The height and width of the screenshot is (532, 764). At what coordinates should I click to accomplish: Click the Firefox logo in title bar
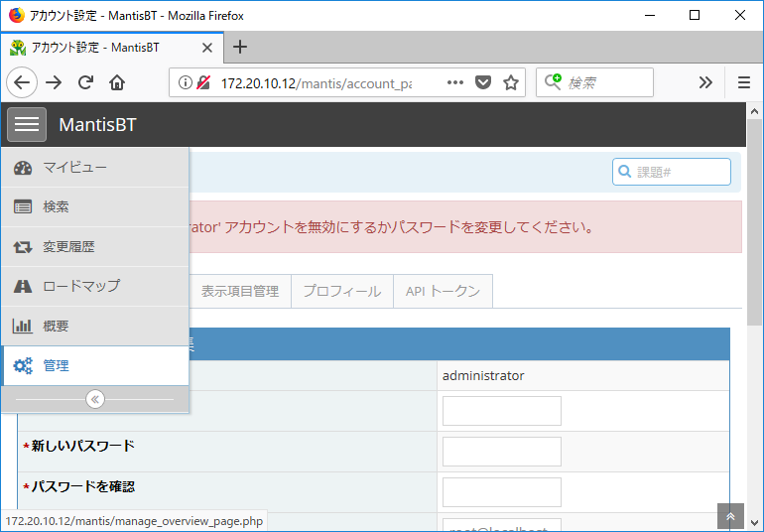[17, 15]
